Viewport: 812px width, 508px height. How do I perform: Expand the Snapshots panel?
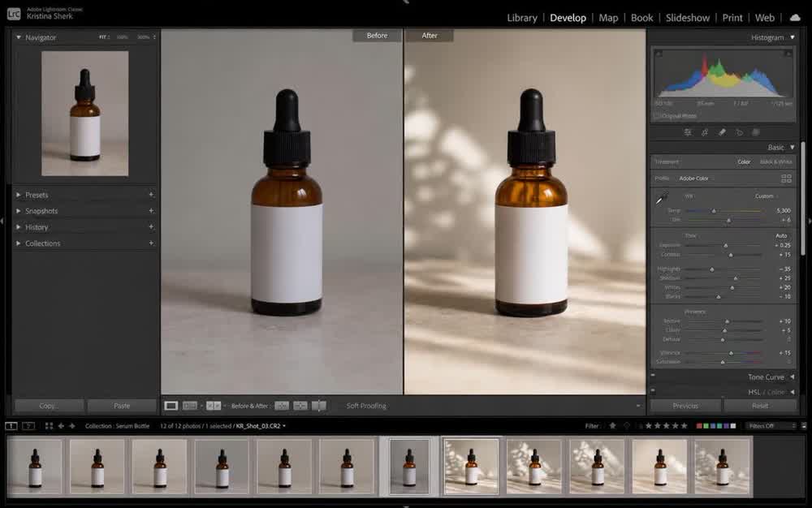(x=19, y=211)
